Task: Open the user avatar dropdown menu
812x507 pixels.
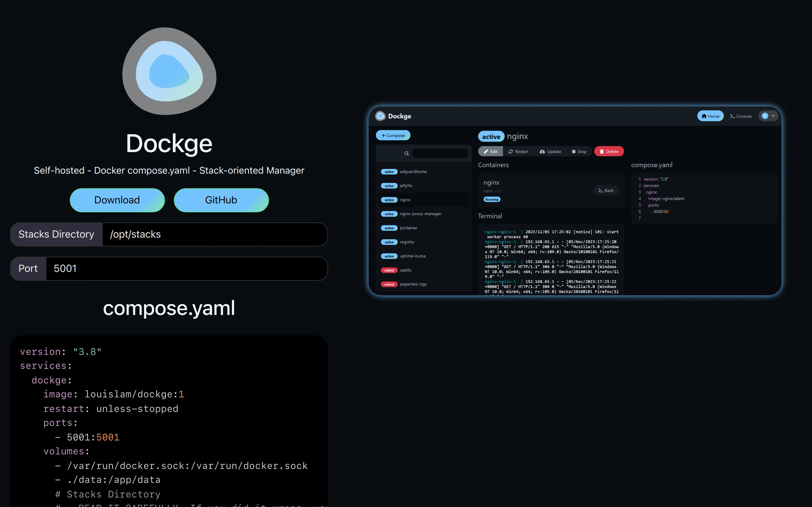Action: (768, 116)
